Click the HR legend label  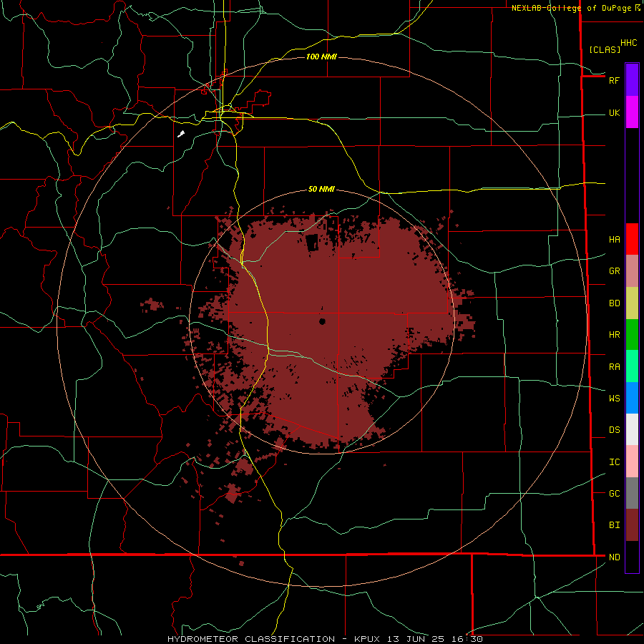coord(614,335)
